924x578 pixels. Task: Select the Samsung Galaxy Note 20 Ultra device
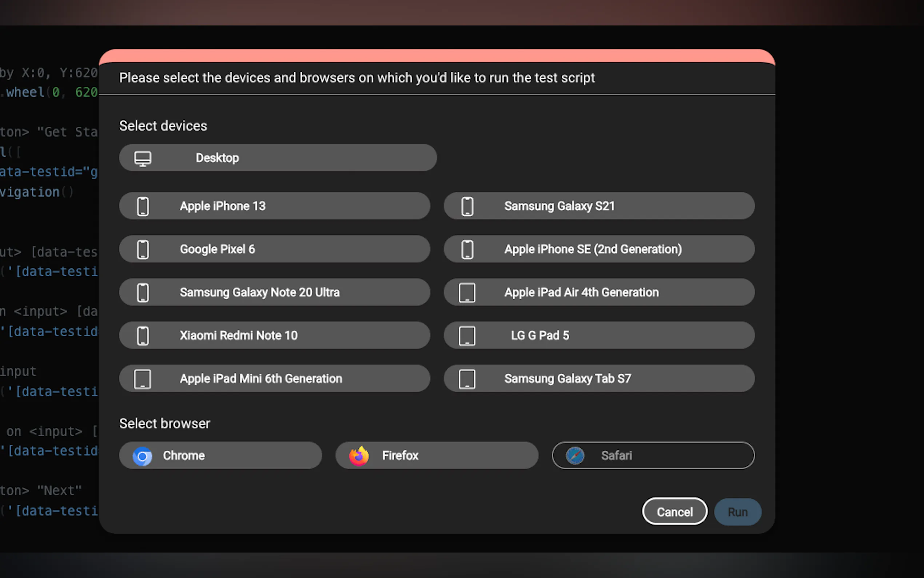pyautogui.click(x=274, y=292)
